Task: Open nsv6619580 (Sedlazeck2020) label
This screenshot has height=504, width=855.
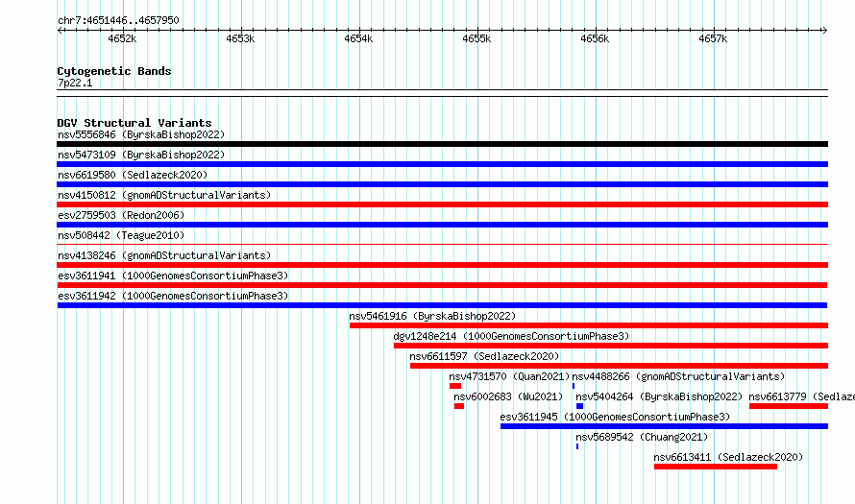Action: [x=133, y=175]
